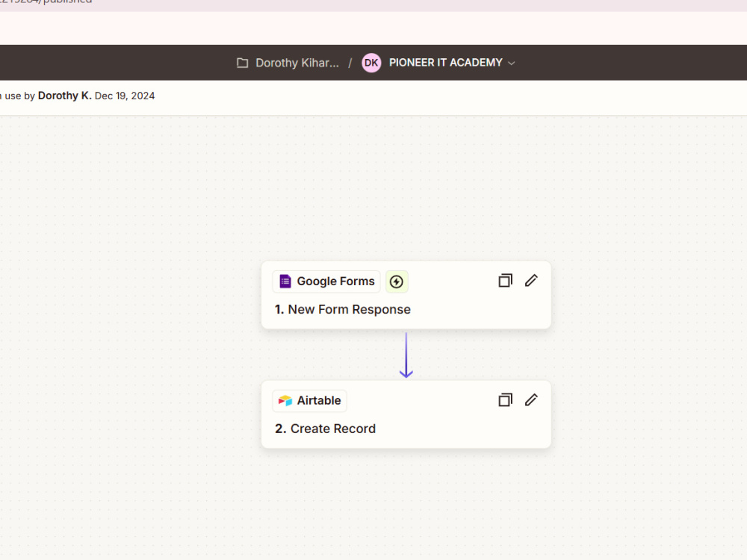747x560 pixels.
Task: Select the Google Forms app label
Action: [336, 281]
